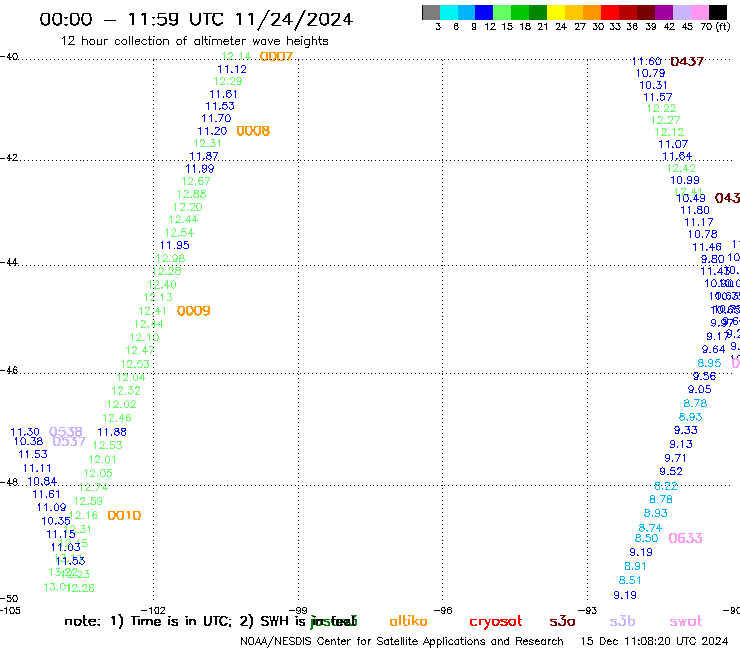Click the wave height value 11.80
This screenshot has height=650, width=740.
(695, 210)
